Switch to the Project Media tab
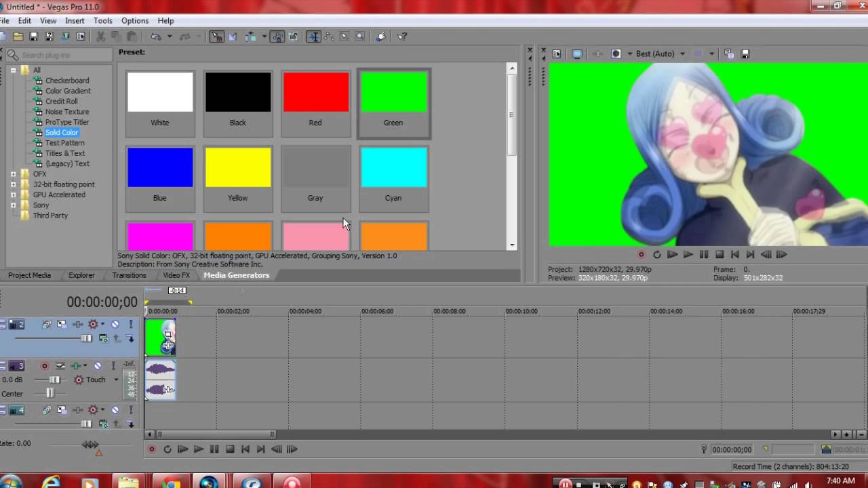Screen dimensions: 868x488 (x=29, y=275)
